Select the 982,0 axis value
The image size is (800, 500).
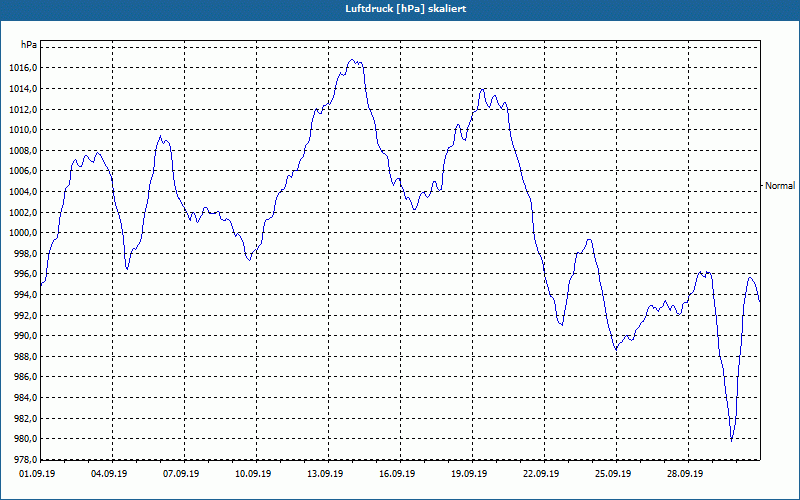28,418
